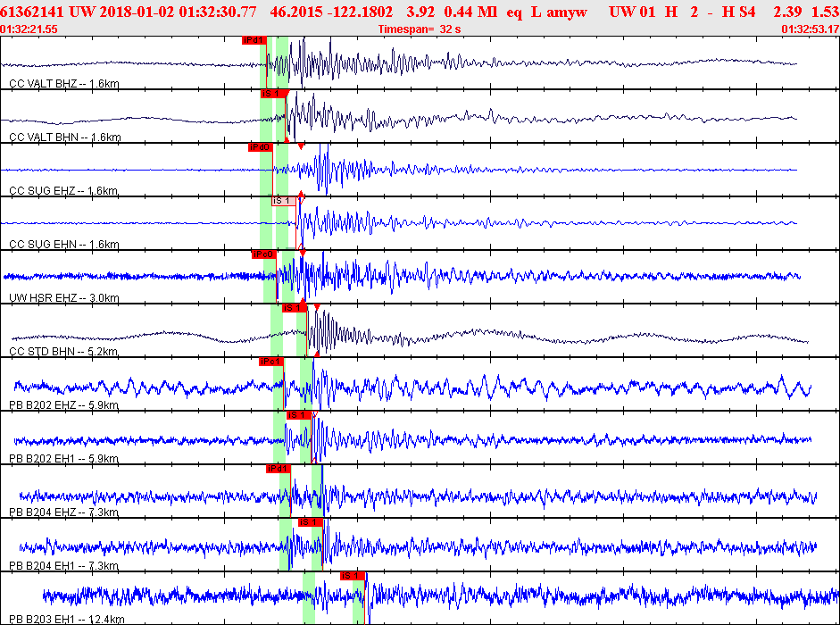Click the depth value 3.92 in header

point(420,12)
